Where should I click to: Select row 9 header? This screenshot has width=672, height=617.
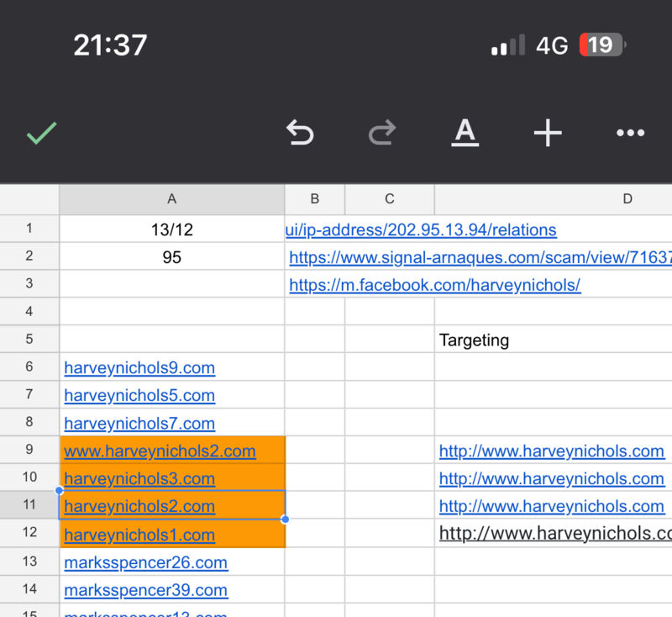pos(29,450)
